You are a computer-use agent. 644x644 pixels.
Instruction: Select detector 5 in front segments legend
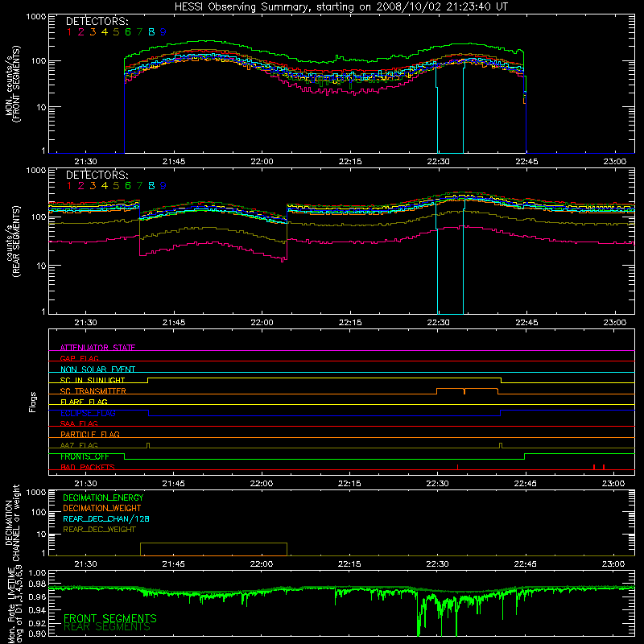(116, 32)
